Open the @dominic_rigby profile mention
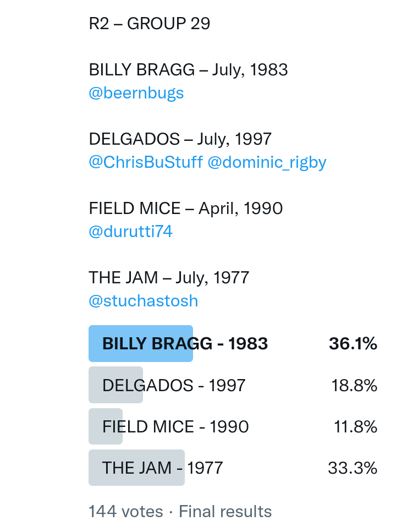The height and width of the screenshot is (532, 396). pyautogui.click(x=267, y=162)
